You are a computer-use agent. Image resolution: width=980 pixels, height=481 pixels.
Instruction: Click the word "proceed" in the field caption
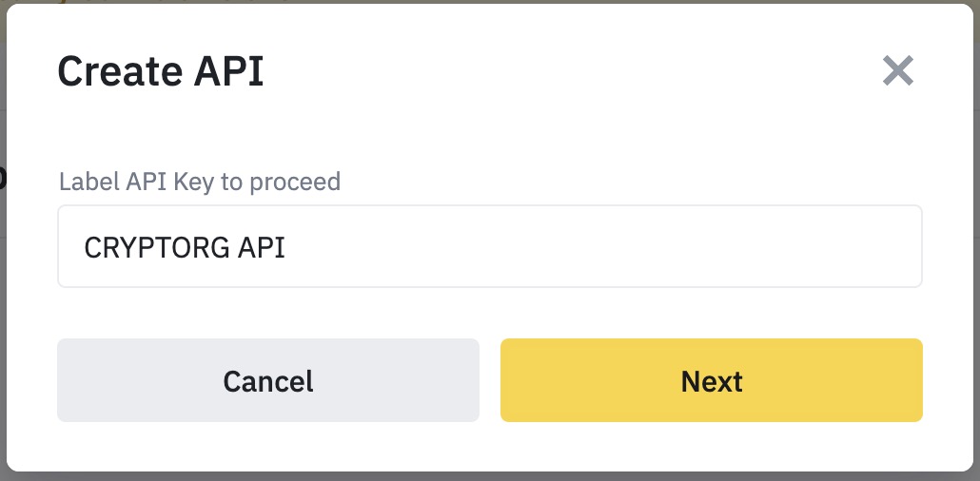(x=294, y=181)
